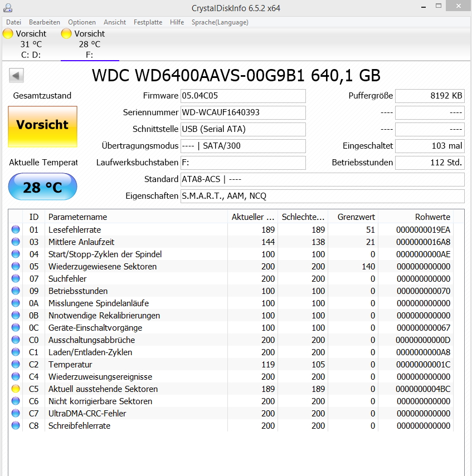Select the F: drive tab with 28 °C
472x476 pixels.
click(x=90, y=44)
